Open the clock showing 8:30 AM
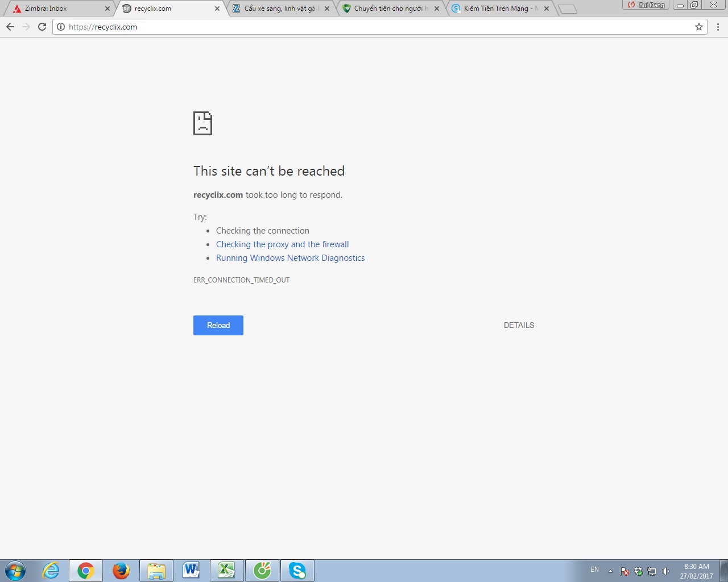The width and height of the screenshot is (728, 582). (x=697, y=571)
